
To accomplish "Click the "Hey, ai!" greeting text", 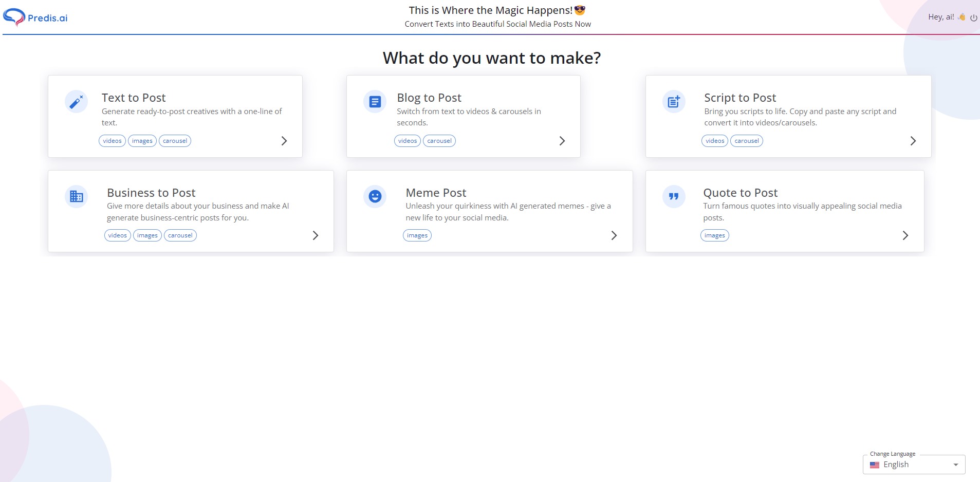I will (x=941, y=17).
